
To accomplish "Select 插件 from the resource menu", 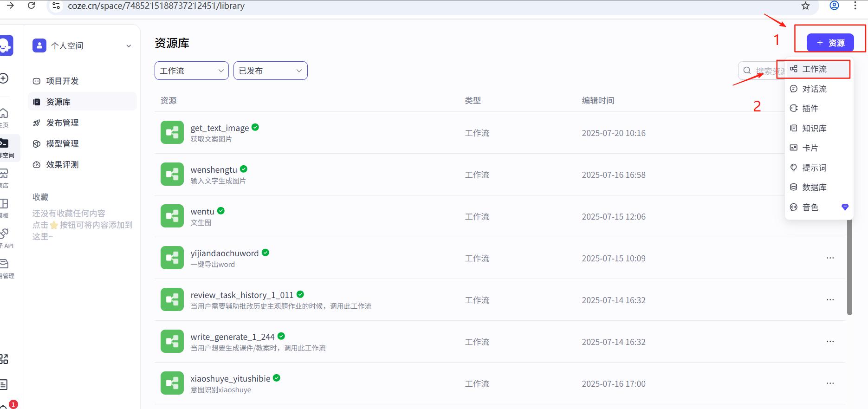I will coord(810,109).
